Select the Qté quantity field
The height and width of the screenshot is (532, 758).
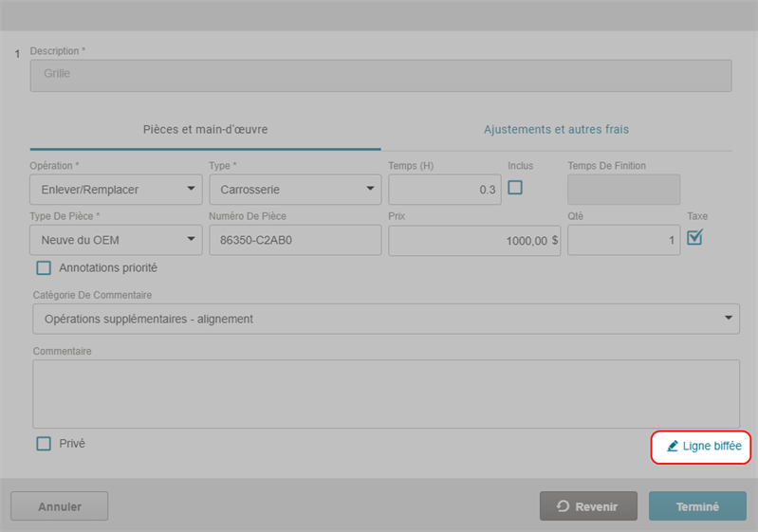coord(622,241)
